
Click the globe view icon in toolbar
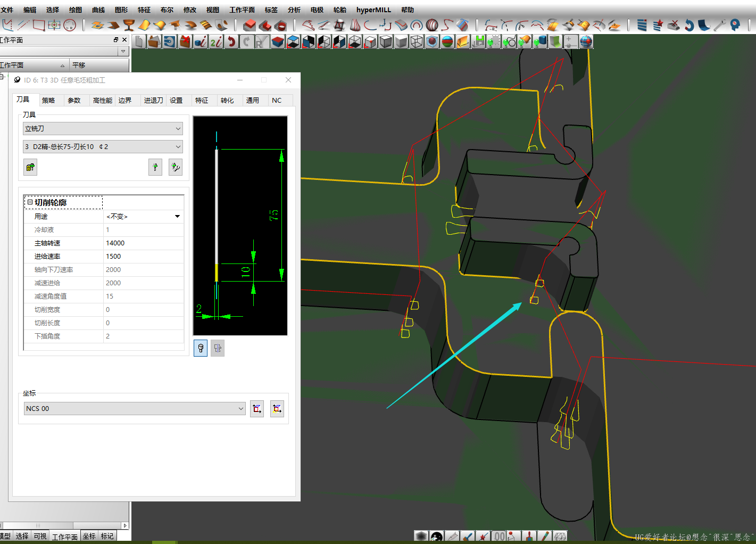pos(586,42)
